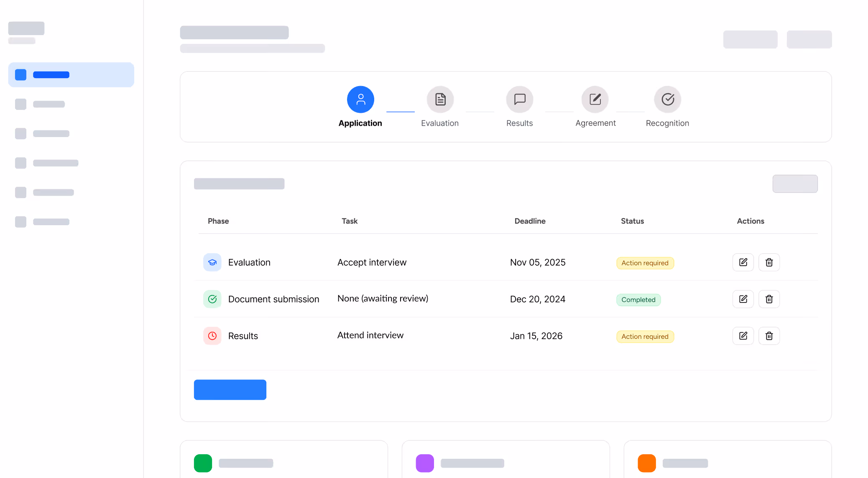Screen dimensions: 868x478
Task: Click the Action required badge for Nov 05, 2025
Action: (x=645, y=263)
